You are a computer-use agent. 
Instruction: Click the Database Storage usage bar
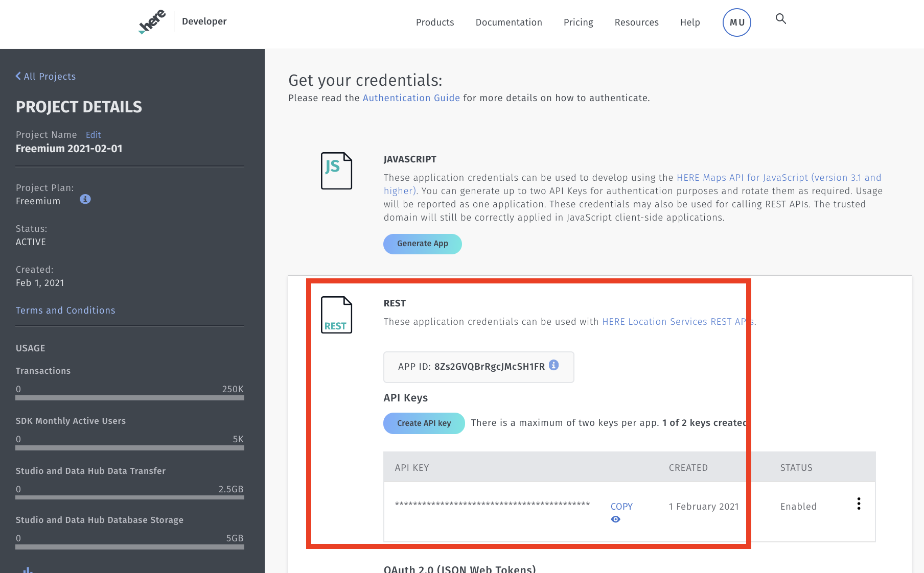point(130,547)
